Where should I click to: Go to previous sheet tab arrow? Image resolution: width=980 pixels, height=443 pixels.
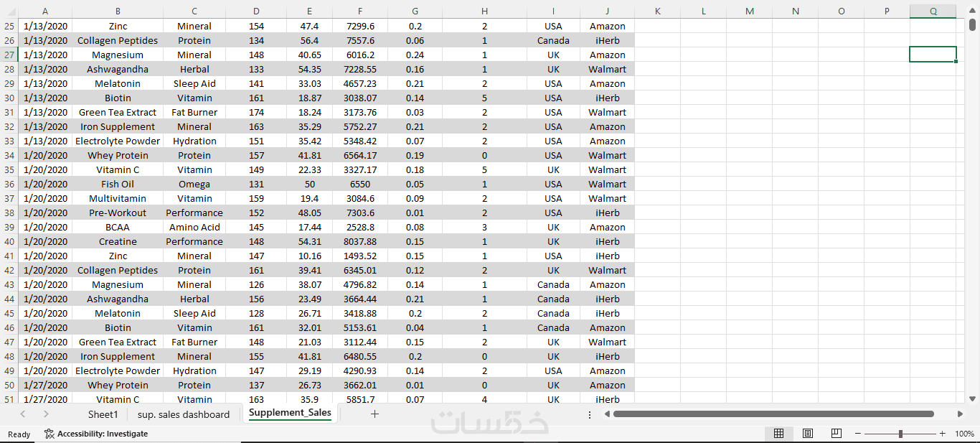pyautogui.click(x=23, y=414)
